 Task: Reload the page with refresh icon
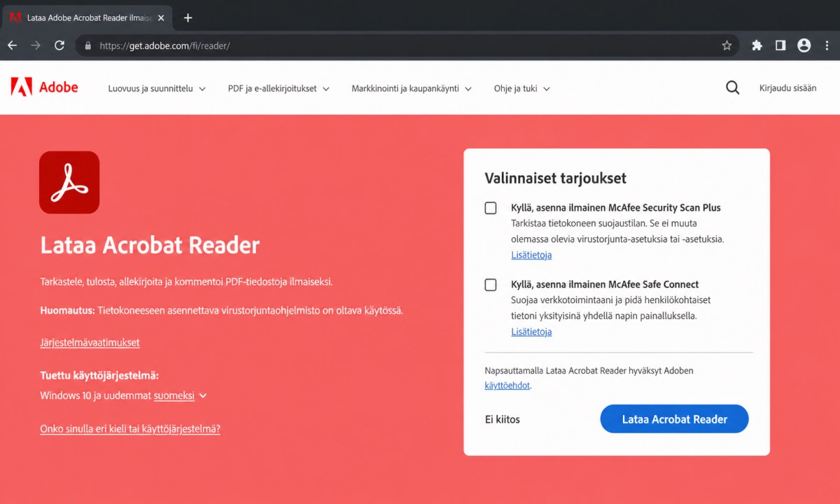click(x=59, y=45)
